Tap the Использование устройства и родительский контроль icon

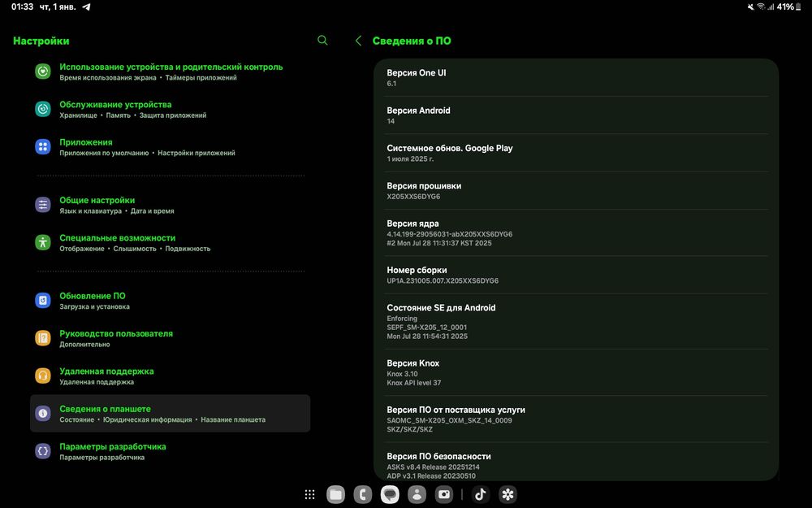tap(43, 71)
